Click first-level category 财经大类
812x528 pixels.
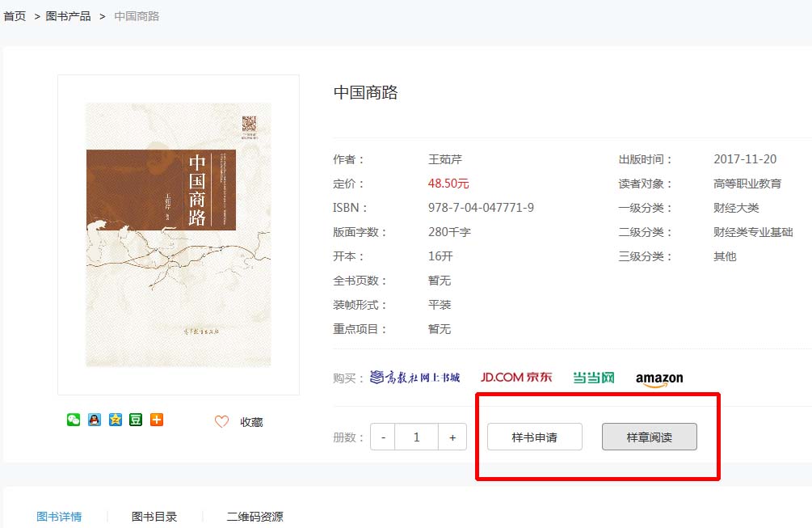tap(736, 208)
